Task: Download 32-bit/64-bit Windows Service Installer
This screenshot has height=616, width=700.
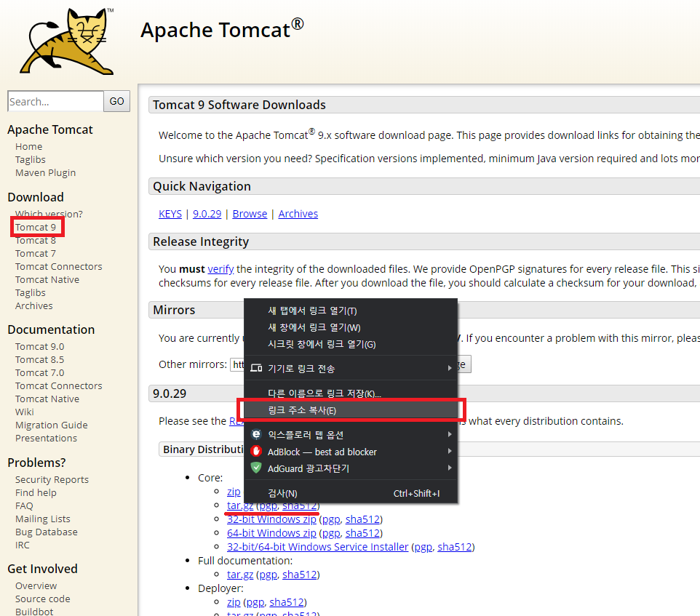Action: coord(317,547)
